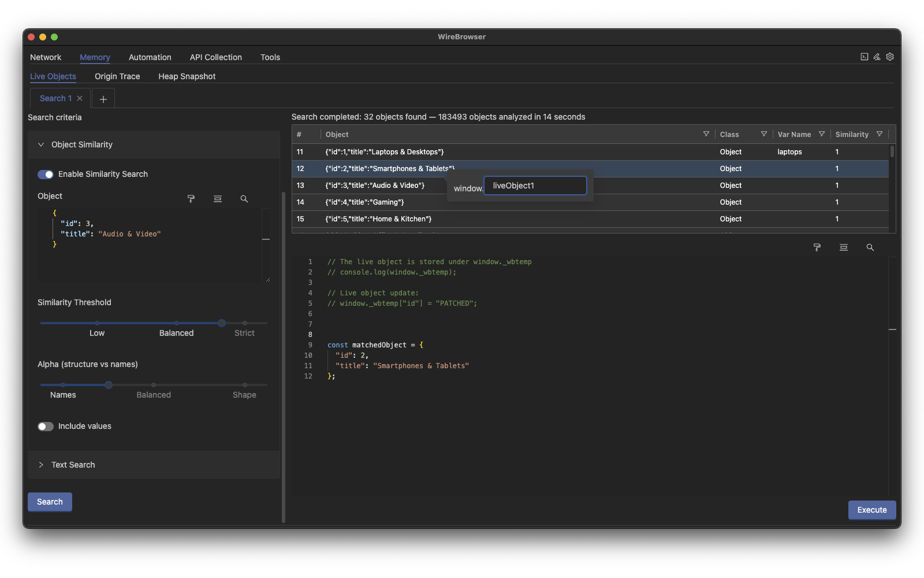Click inside the Object JSON editor

tap(150, 245)
